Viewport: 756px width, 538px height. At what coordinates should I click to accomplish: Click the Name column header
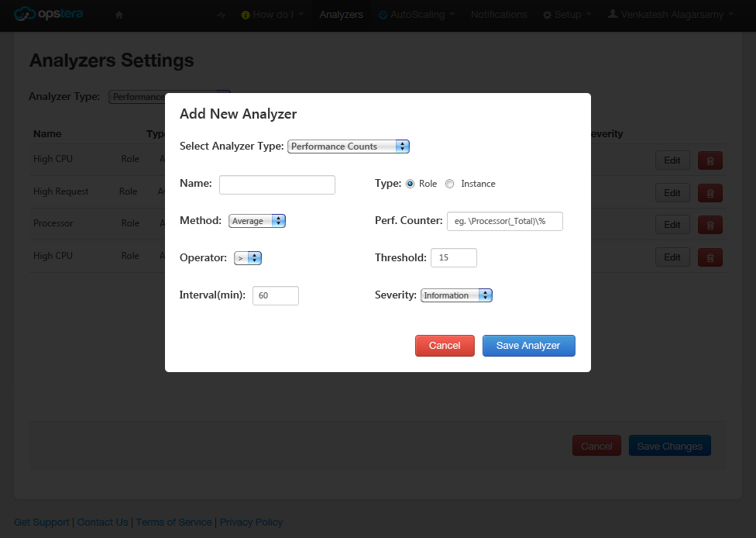pyautogui.click(x=47, y=133)
